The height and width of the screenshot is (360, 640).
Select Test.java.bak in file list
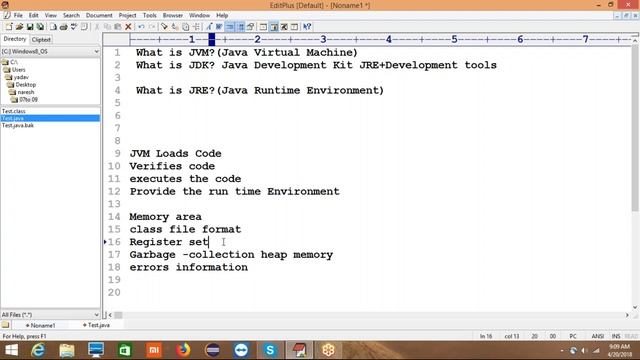[x=18, y=126]
